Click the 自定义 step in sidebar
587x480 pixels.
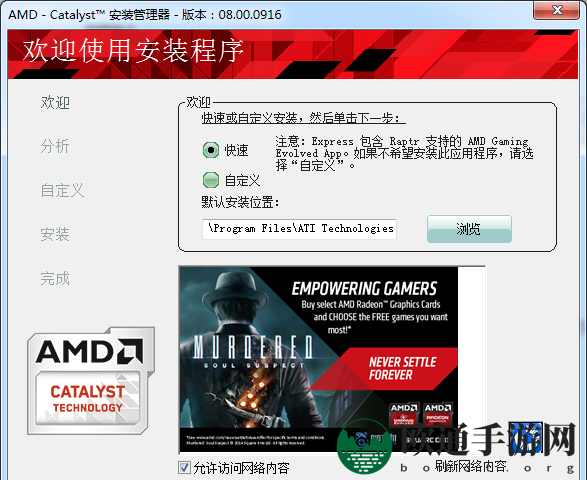click(62, 190)
